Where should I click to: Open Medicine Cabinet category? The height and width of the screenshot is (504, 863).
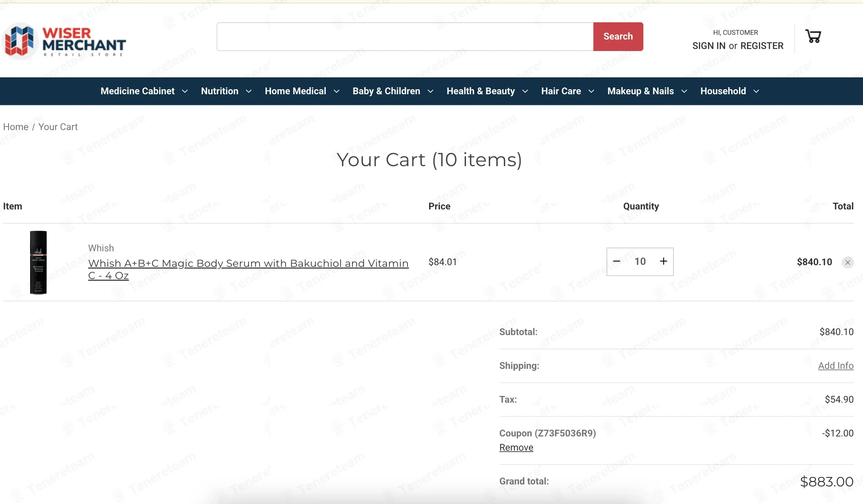pyautogui.click(x=137, y=91)
